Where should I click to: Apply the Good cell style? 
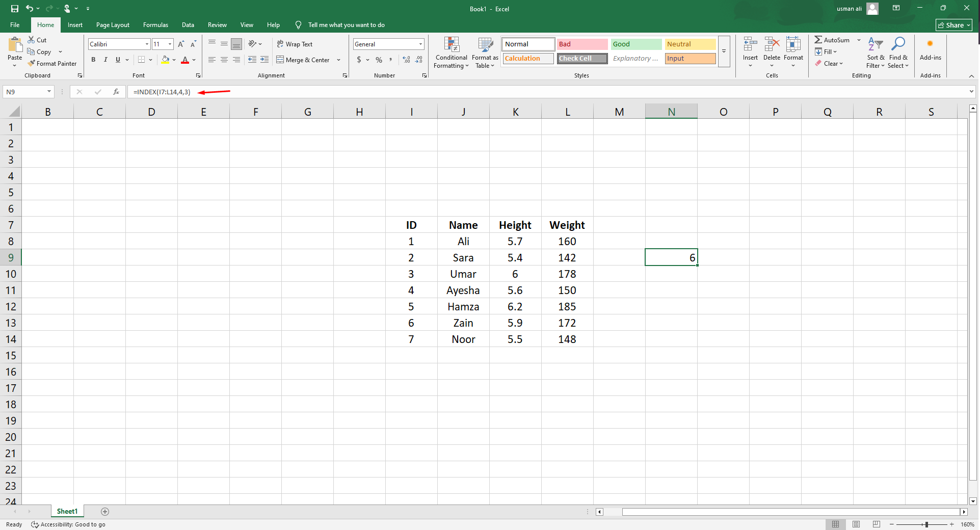point(636,44)
